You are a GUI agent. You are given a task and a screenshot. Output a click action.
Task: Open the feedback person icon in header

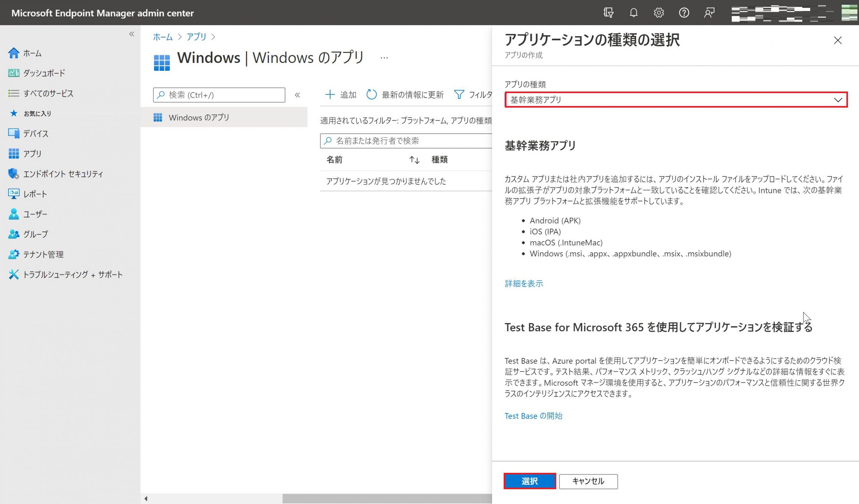tap(709, 13)
